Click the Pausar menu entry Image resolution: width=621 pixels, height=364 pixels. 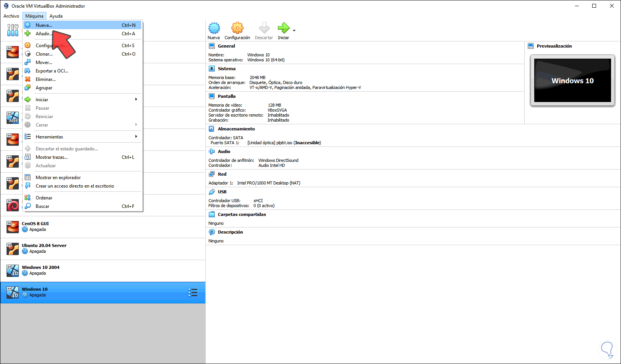[x=83, y=108]
